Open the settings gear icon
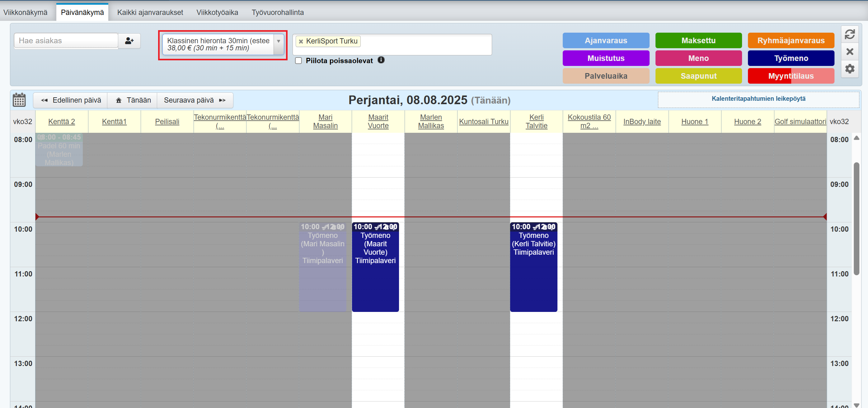This screenshot has height=408, width=868. [849, 69]
